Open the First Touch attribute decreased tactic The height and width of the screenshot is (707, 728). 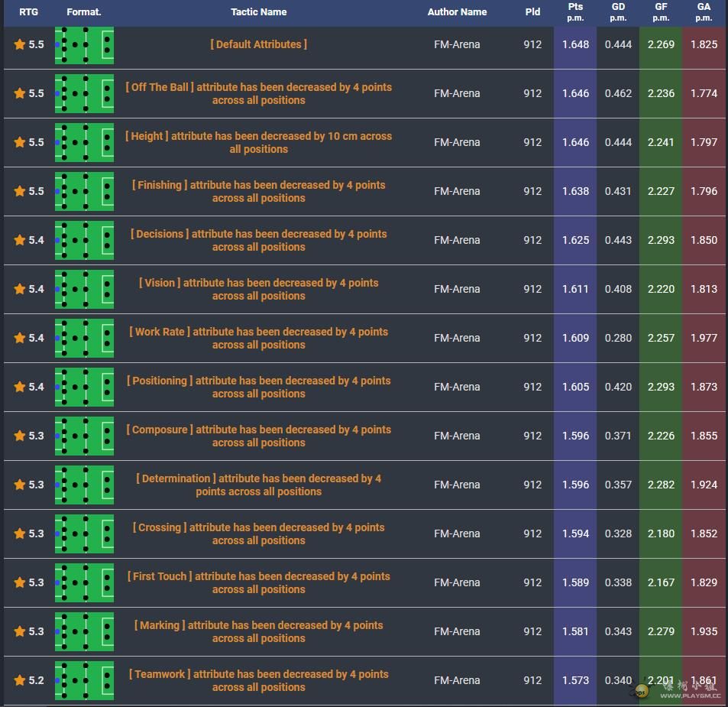pyautogui.click(x=259, y=582)
